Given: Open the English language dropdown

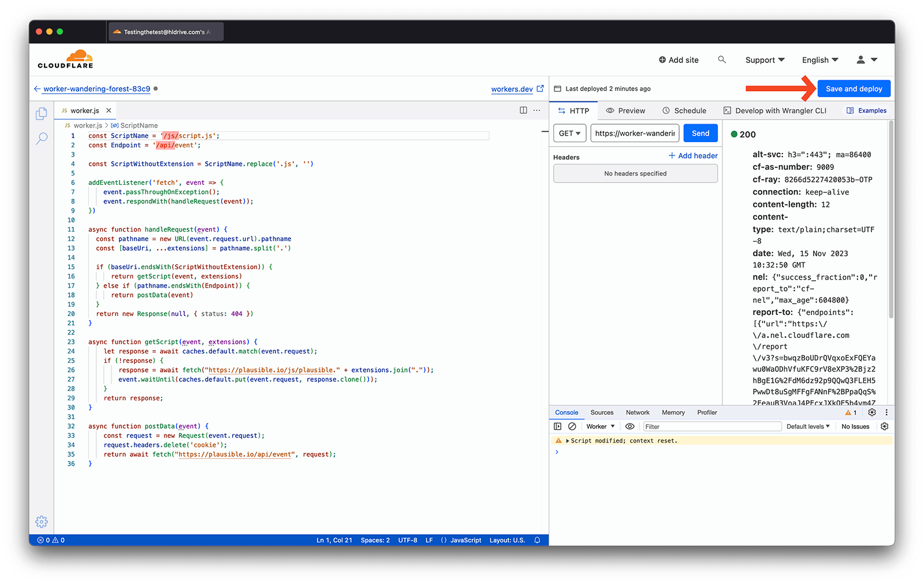Looking at the screenshot, I should tap(820, 60).
